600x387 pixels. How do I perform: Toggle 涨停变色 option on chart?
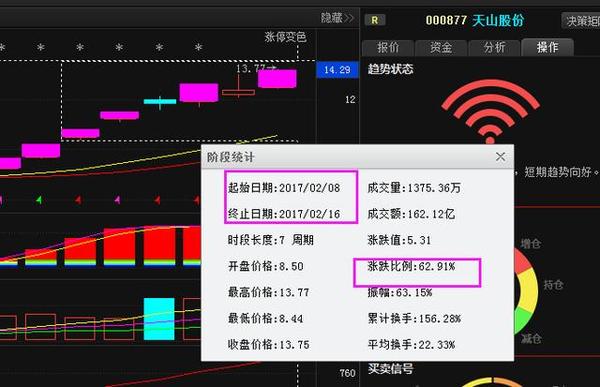(x=285, y=37)
